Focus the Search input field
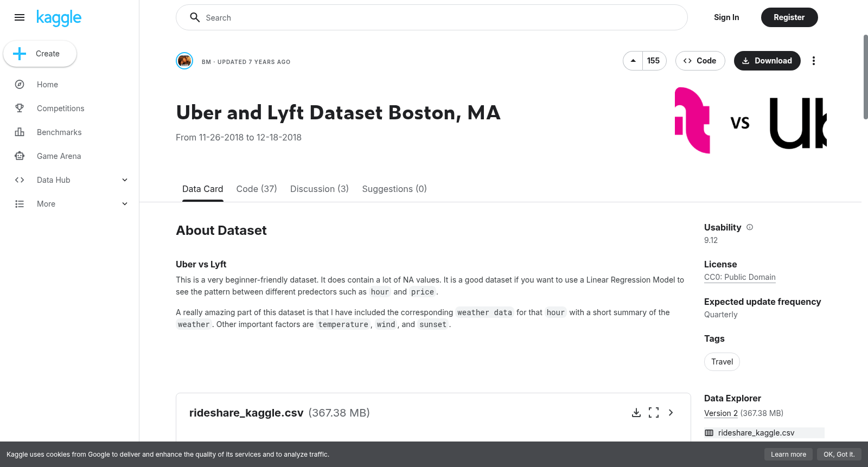This screenshot has width=868, height=467. [432, 17]
